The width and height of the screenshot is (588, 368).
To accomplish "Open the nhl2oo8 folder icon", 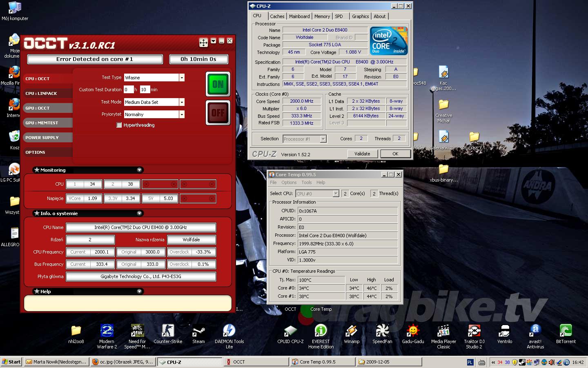I will point(76,333).
